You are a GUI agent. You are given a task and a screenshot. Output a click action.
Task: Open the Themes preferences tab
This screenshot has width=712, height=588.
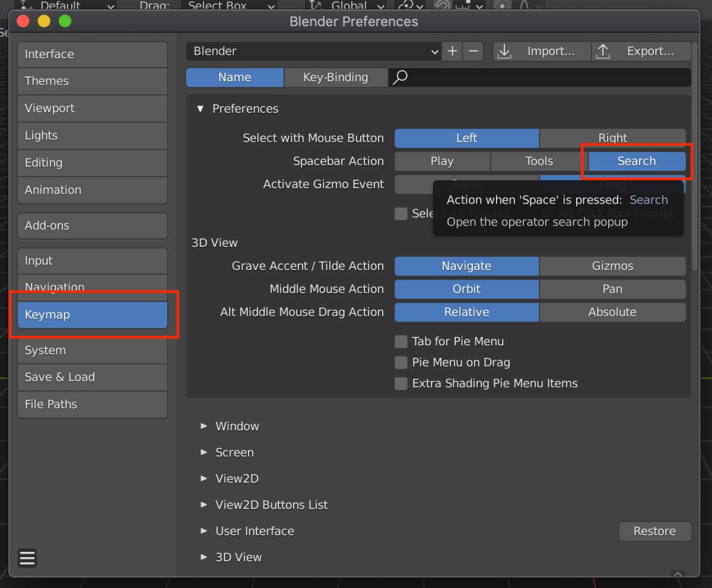coord(93,81)
